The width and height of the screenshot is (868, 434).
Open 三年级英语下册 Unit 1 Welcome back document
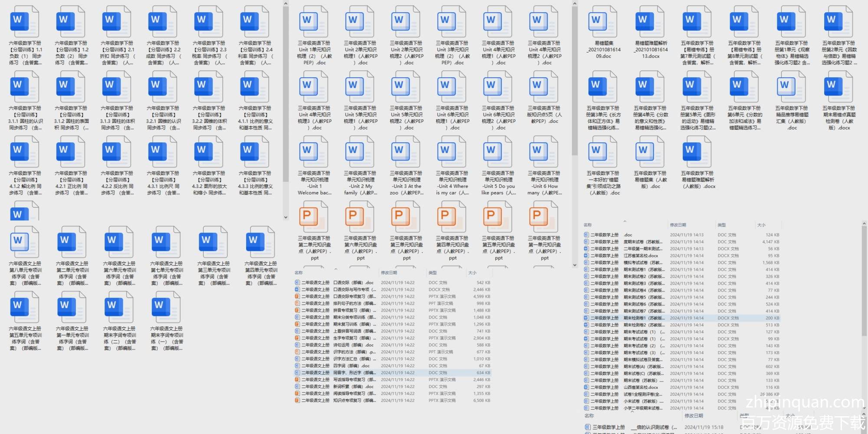314,152
